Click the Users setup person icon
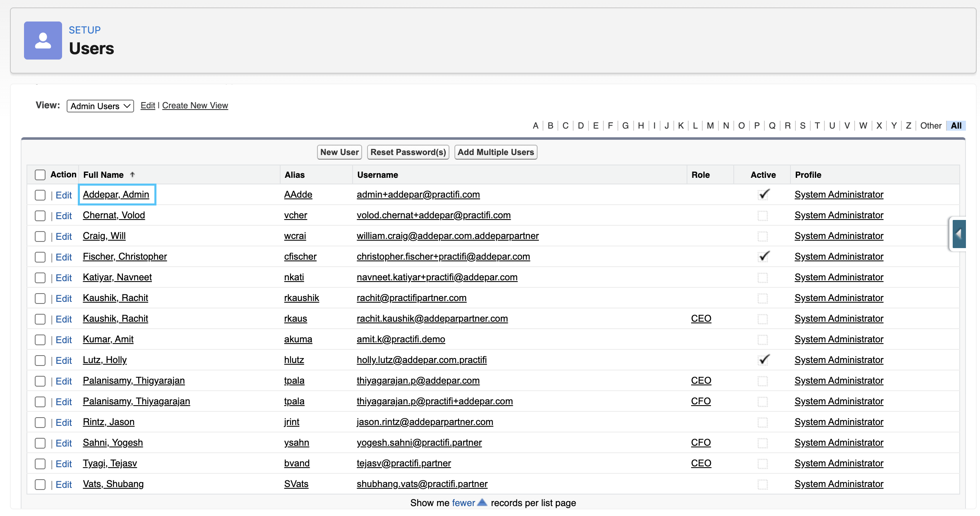 [x=43, y=41]
